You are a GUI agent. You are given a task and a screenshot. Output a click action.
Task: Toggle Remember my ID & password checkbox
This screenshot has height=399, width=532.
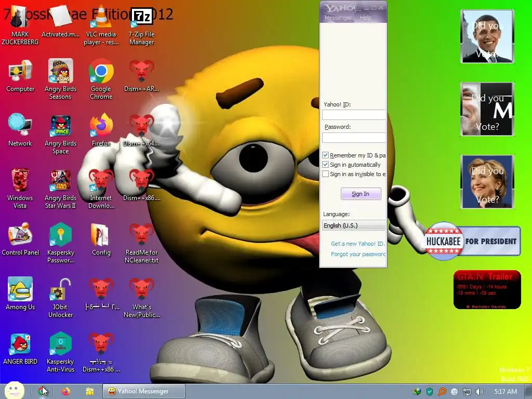(x=325, y=155)
